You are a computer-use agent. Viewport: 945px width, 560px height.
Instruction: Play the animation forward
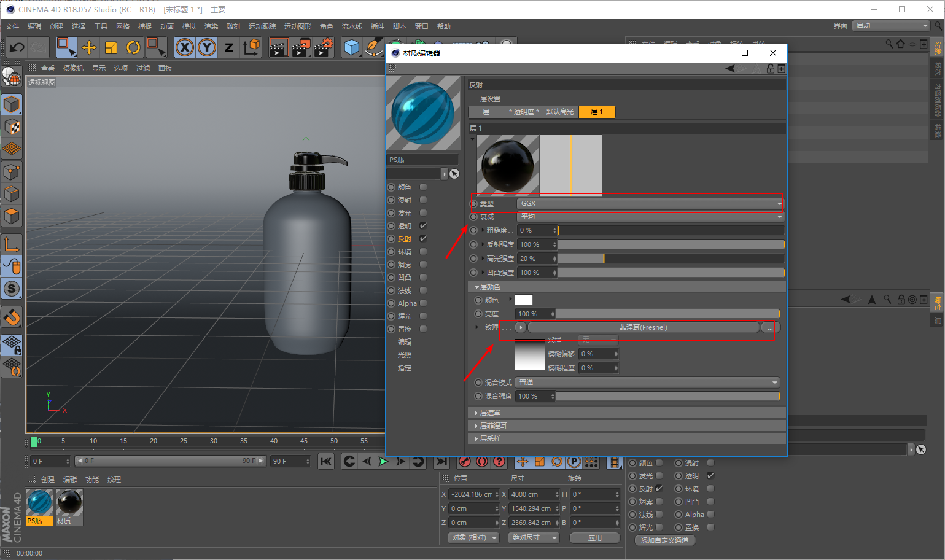[x=383, y=462]
